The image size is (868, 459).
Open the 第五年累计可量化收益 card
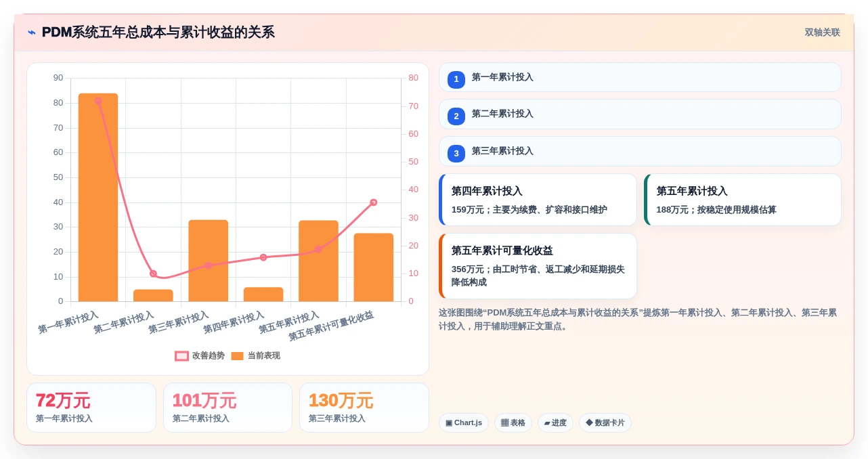coord(538,266)
